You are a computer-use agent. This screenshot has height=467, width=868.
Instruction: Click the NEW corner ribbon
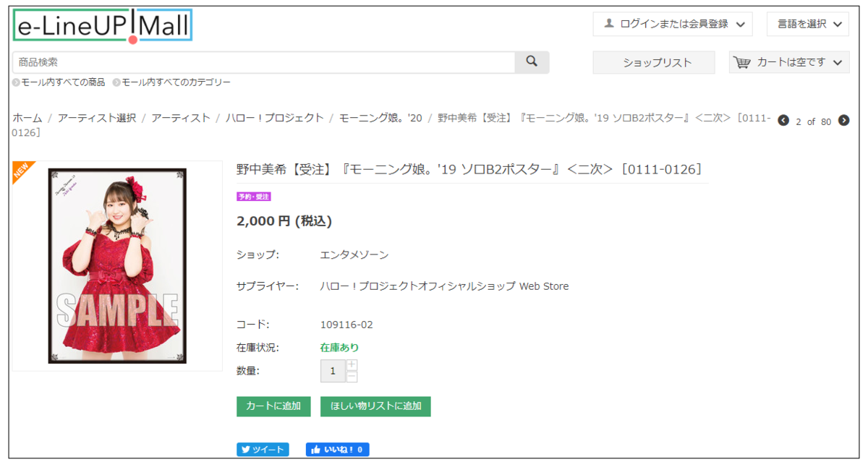(x=22, y=171)
